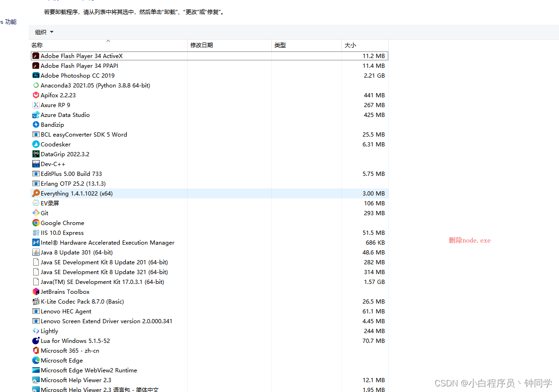This screenshot has height=392, width=559.
Task: Click the K-Lite Codec Pack icon
Action: tap(36, 301)
